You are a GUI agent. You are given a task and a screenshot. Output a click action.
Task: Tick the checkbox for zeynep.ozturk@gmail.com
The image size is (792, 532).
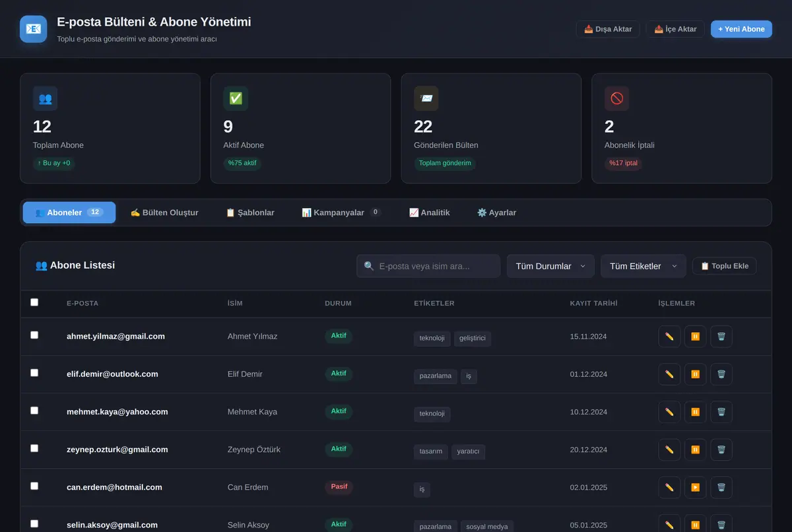click(34, 448)
